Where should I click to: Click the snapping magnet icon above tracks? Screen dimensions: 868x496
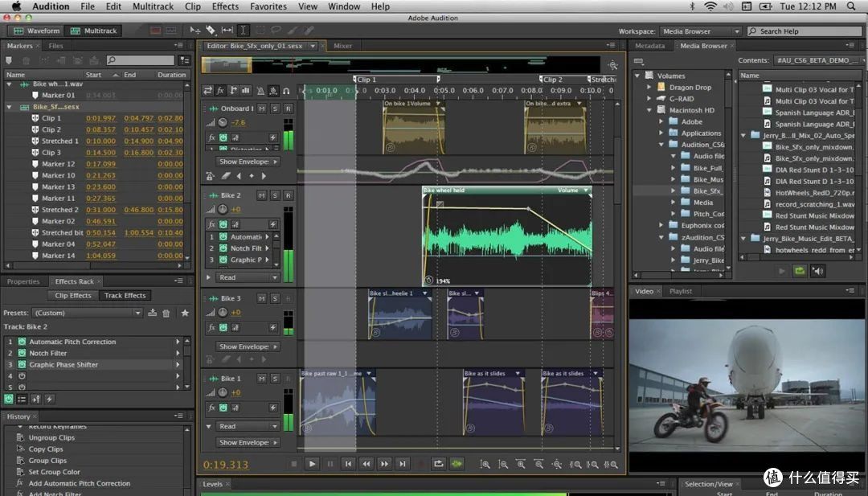[x=286, y=90]
